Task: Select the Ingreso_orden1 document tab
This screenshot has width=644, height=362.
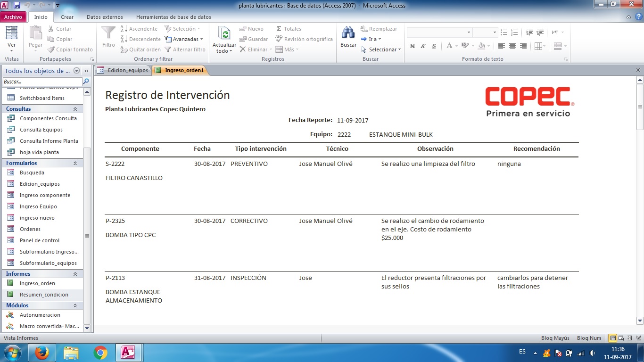Action: [x=180, y=70]
